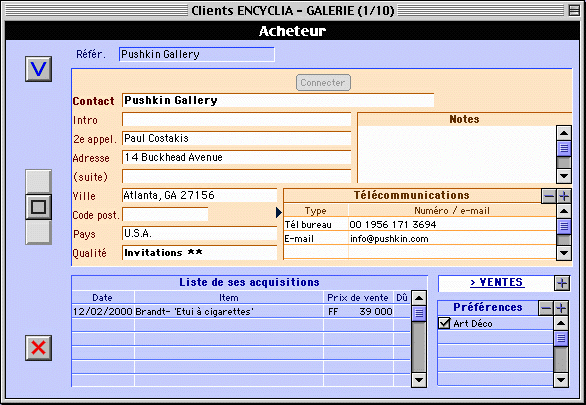Select acquisition date 12/02/2000
The image size is (586, 405).
[x=103, y=311]
